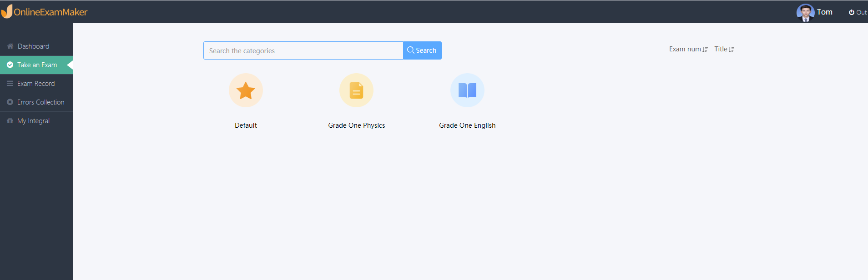868x280 pixels.
Task: Focus the Search the categories field
Action: [303, 50]
